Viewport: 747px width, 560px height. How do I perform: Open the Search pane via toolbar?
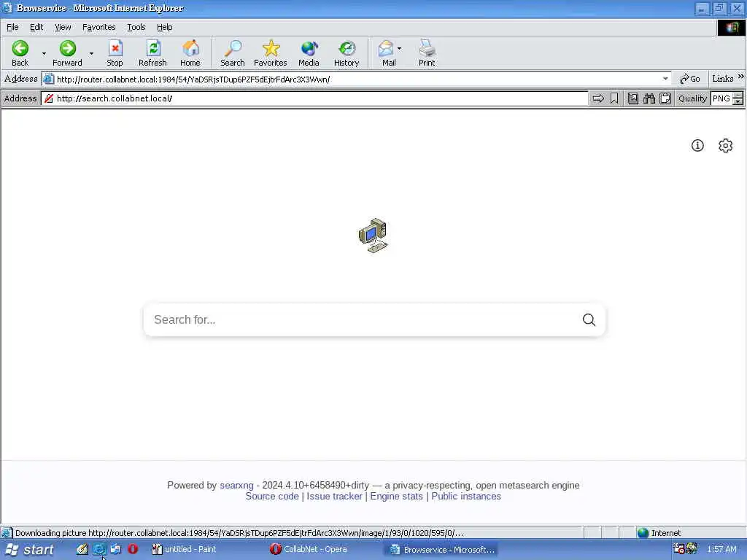coord(233,52)
